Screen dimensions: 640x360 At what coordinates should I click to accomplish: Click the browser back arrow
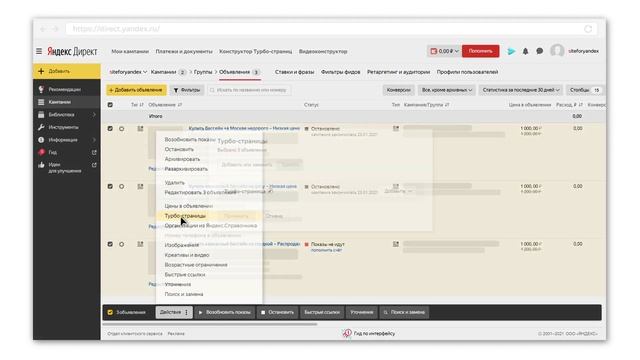(x=43, y=29)
